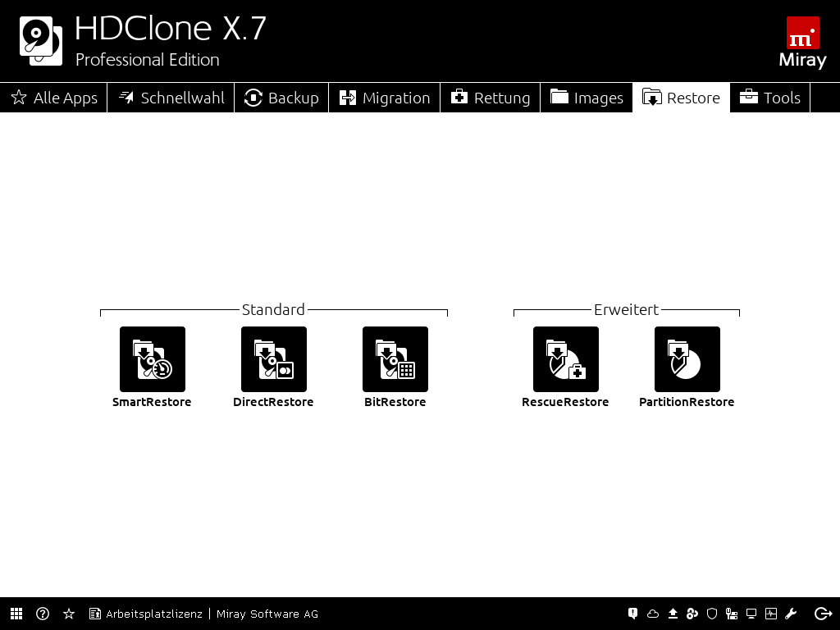Image resolution: width=840 pixels, height=630 pixels.
Task: Switch to the Alle Apps tab
Action: pyautogui.click(x=54, y=98)
